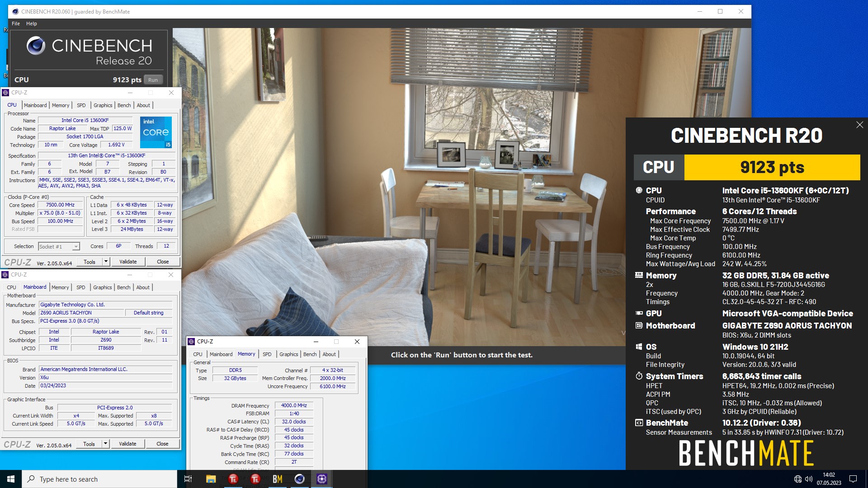Click the Memory icon in BenchMate panel
The width and height of the screenshot is (868, 488).
[639, 275]
